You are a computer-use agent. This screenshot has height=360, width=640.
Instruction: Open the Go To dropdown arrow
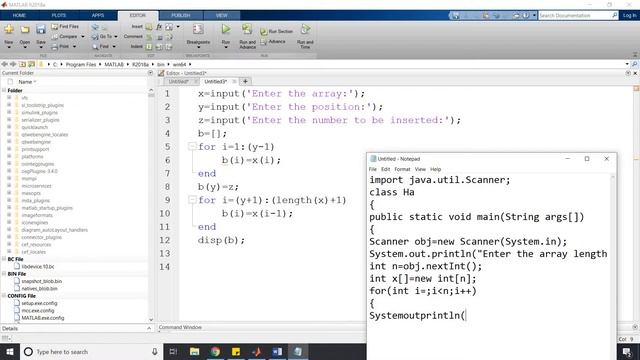coord(116,37)
